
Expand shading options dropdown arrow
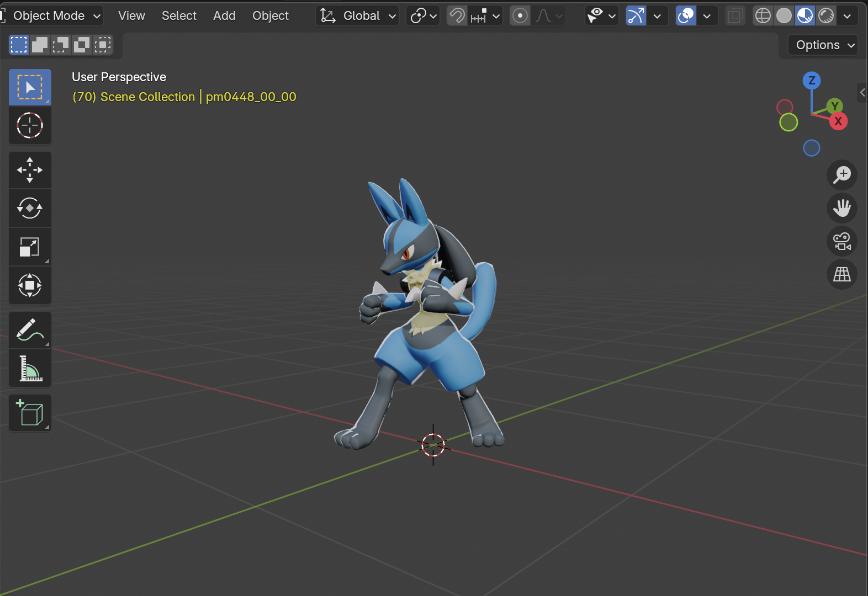pos(847,16)
